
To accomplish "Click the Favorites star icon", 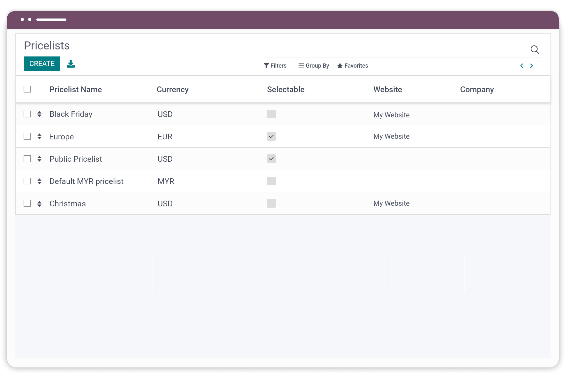I will [340, 66].
